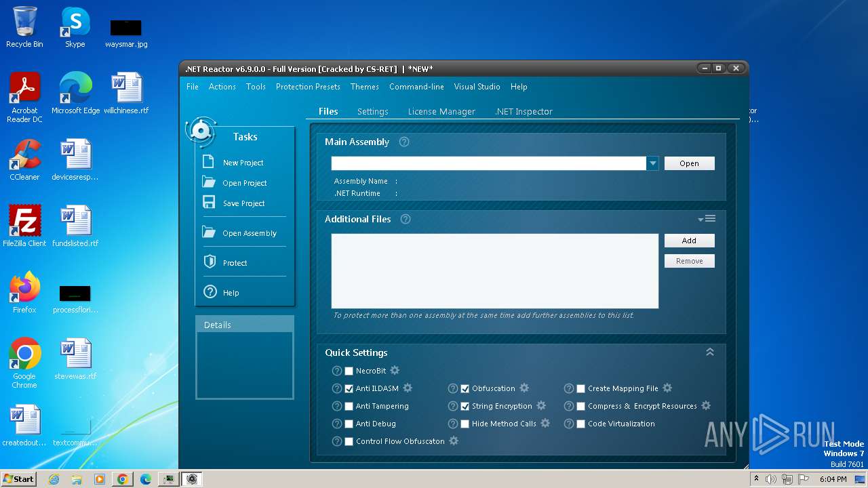Enable the Control Flow Obfuscation checkbox

point(349,441)
